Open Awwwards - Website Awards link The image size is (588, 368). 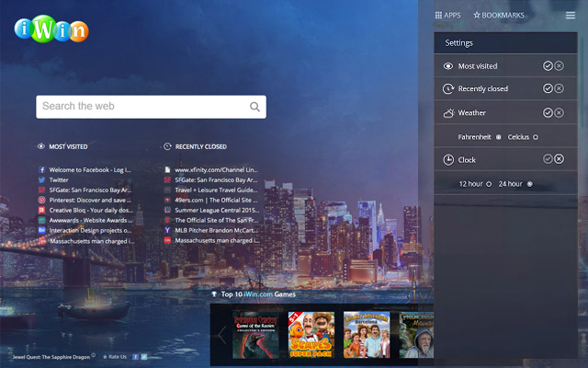[91, 221]
